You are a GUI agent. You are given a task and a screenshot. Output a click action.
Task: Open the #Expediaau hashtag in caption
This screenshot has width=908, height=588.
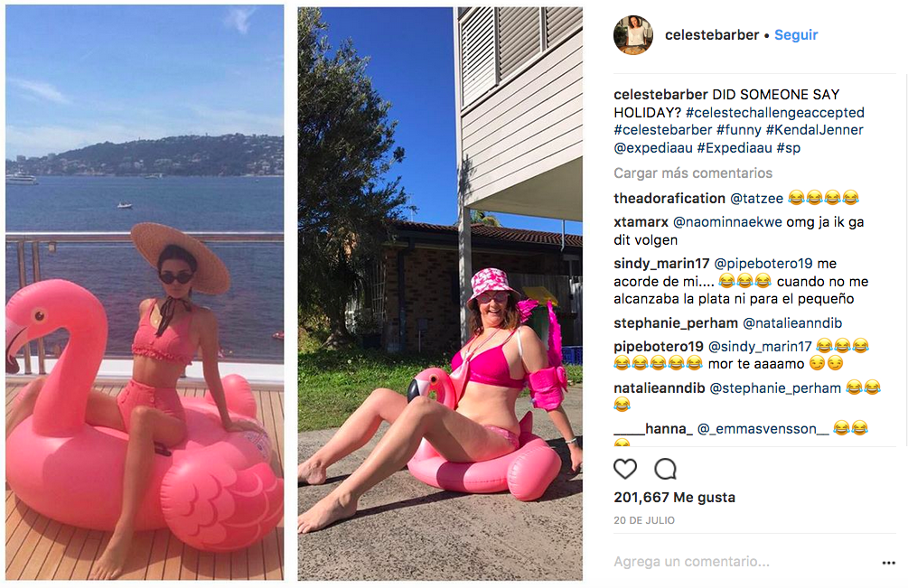[x=735, y=148]
